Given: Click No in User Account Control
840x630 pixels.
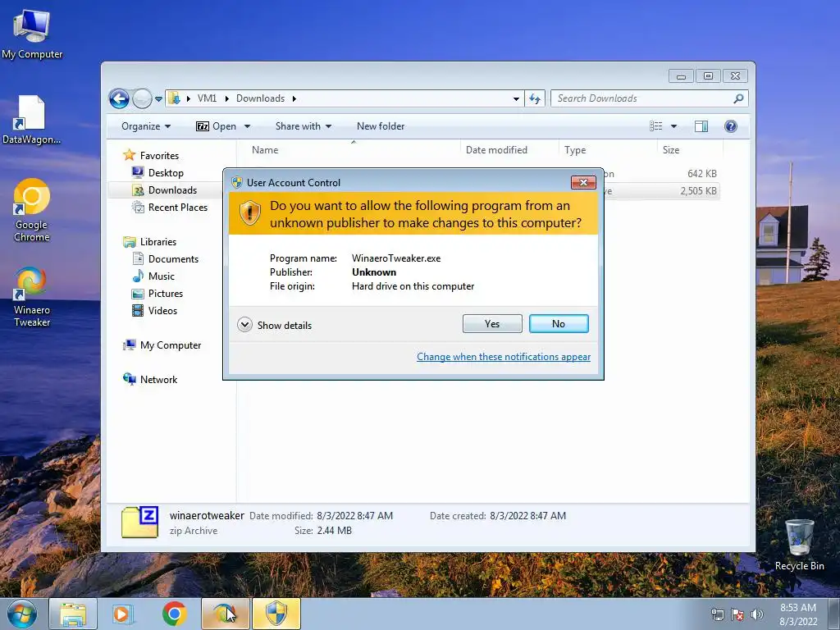Looking at the screenshot, I should point(558,323).
